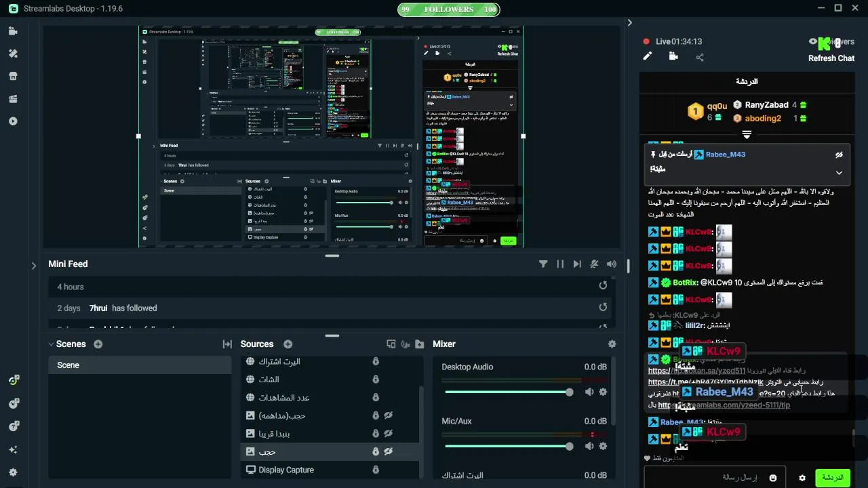Toggle lock on الشات source

[x=376, y=380]
